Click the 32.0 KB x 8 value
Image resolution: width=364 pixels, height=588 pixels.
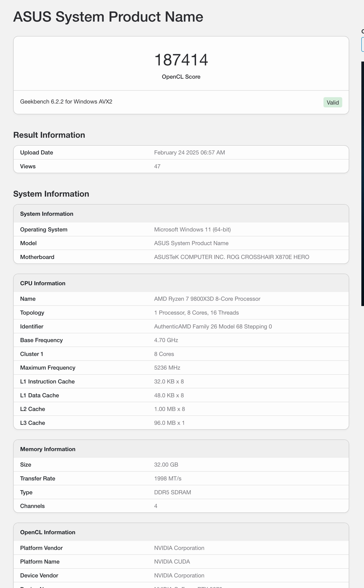(x=169, y=382)
